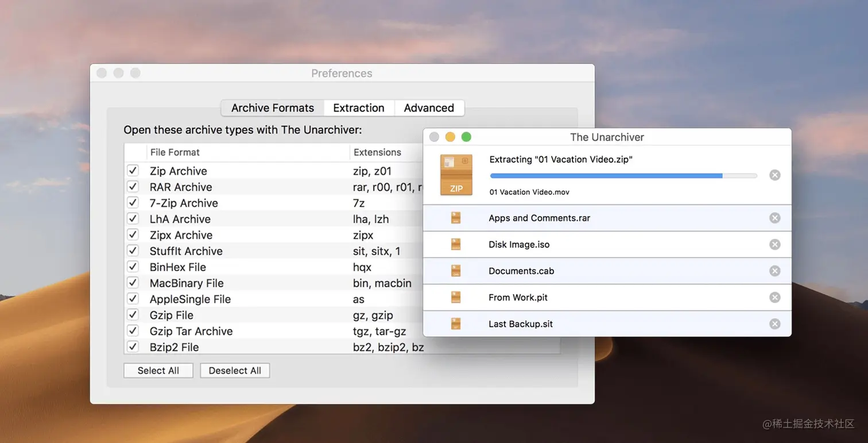Image resolution: width=868 pixels, height=443 pixels.
Task: Click the 01 Vacation Video.mov label
Action: tap(529, 192)
